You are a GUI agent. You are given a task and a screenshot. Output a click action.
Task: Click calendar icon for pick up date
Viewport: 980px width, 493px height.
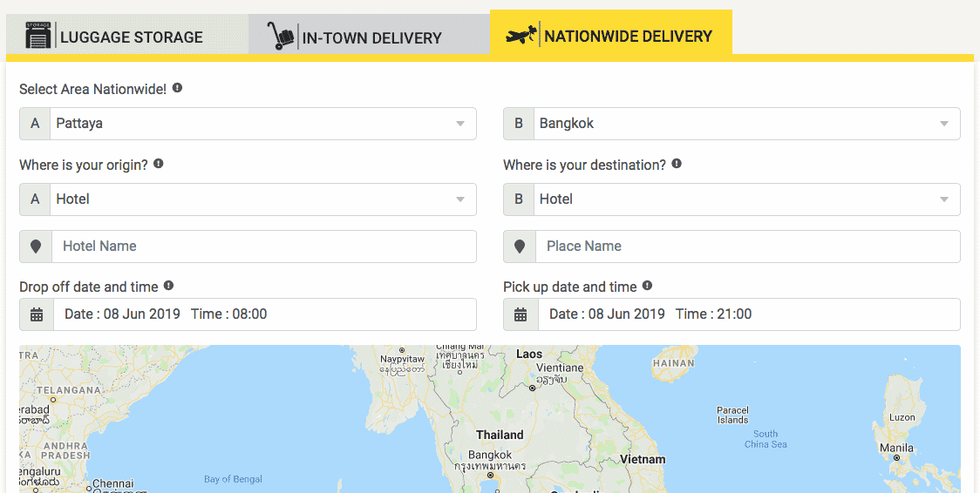pyautogui.click(x=521, y=314)
